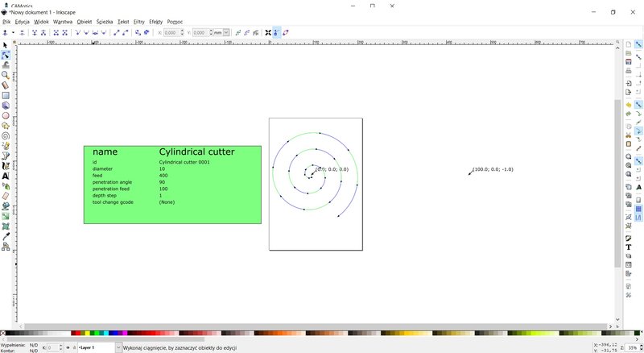Select the Text tool

click(x=6, y=176)
